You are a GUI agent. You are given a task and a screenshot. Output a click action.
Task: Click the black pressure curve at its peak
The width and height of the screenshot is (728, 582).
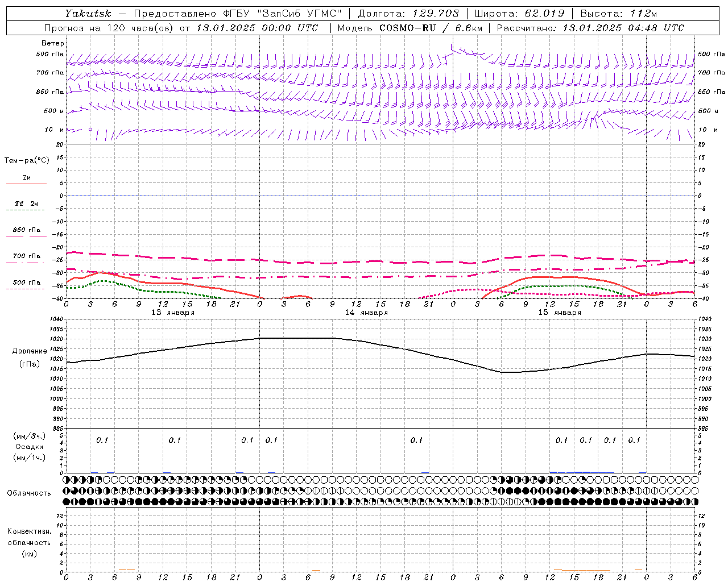[296, 338]
